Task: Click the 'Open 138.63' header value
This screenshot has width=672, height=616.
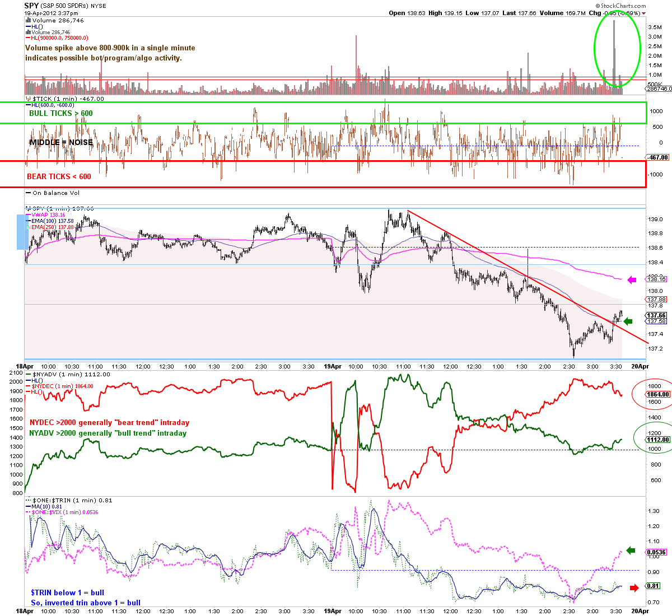Action: pos(407,13)
